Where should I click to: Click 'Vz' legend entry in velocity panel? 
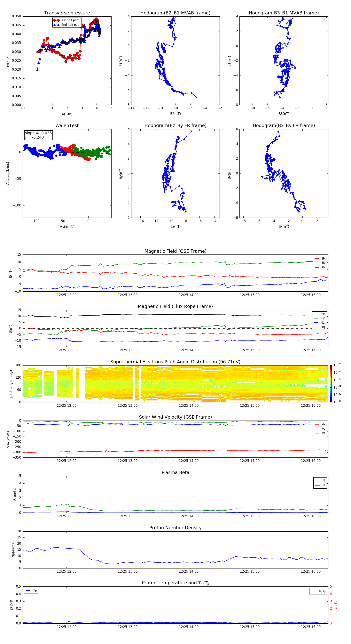pyautogui.click(x=320, y=433)
